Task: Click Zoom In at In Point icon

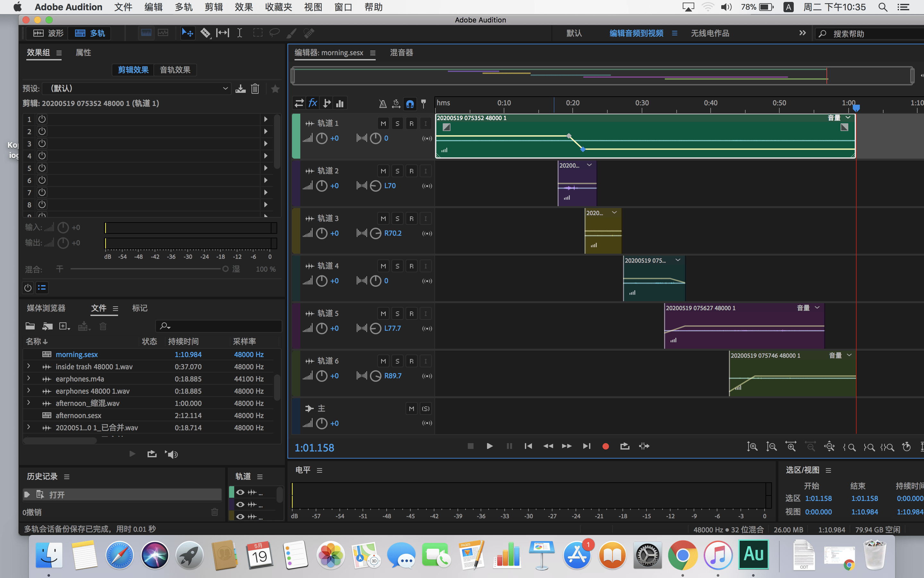Action: pyautogui.click(x=849, y=447)
